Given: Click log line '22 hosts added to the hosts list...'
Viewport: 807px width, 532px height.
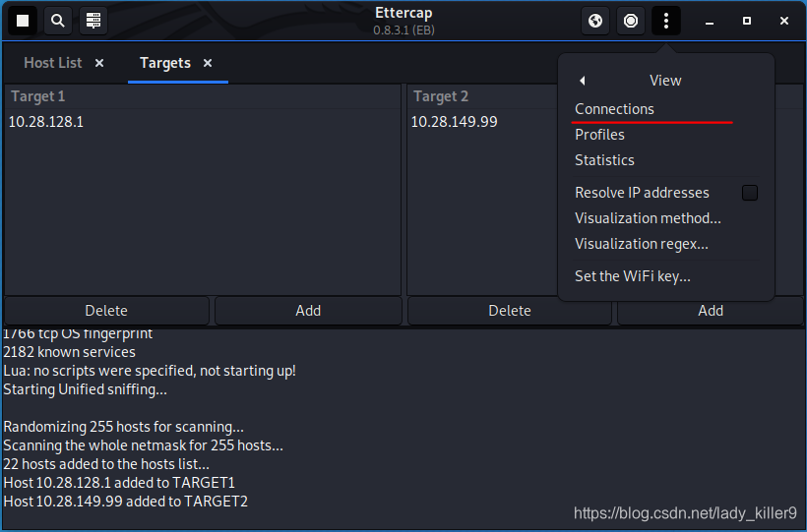Looking at the screenshot, I should tap(106, 464).
